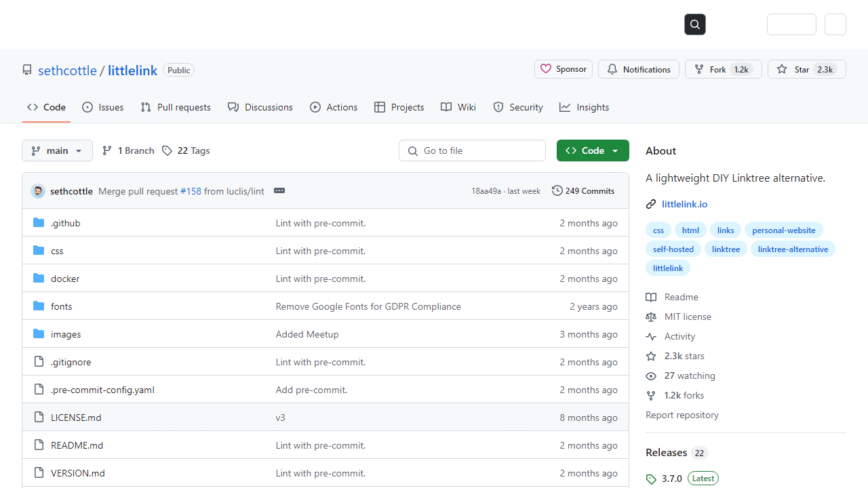Image resolution: width=868 pixels, height=488 pixels.
Task: View the 249 Commits history
Action: pos(583,191)
